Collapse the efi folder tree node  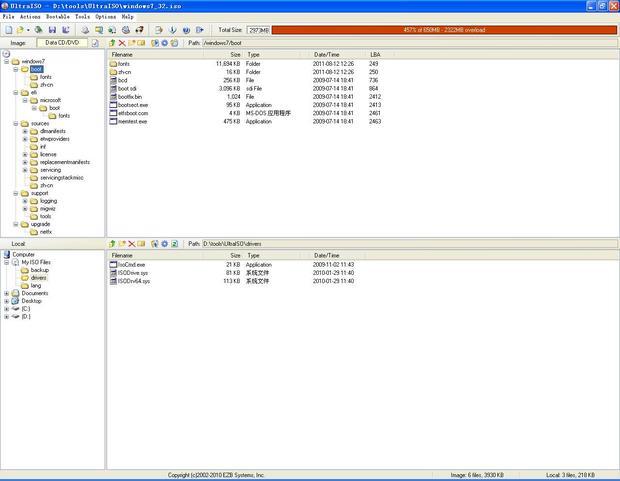click(16, 93)
